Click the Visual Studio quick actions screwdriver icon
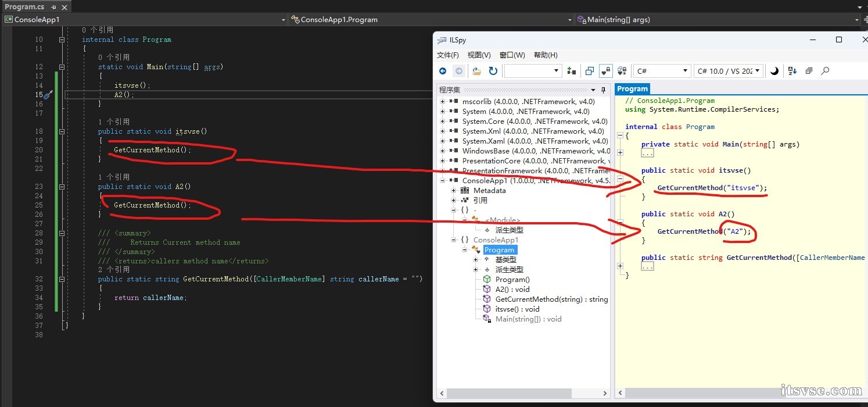 click(49, 94)
